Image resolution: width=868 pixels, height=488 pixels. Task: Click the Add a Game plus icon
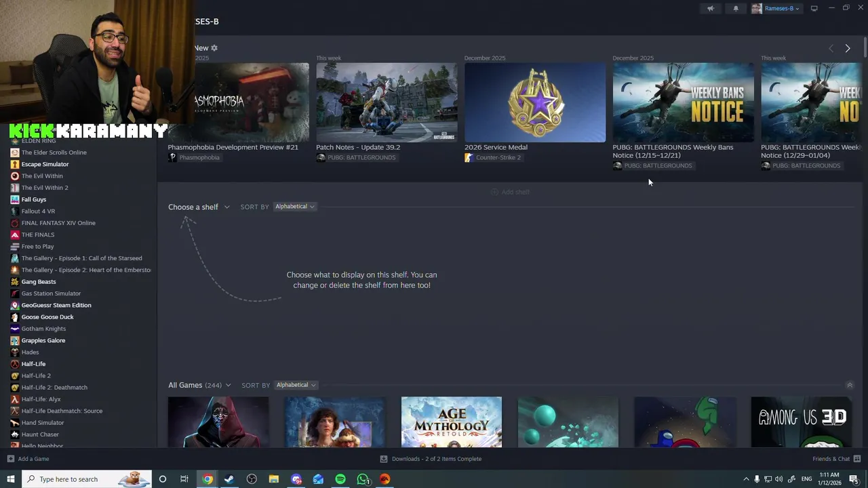click(x=10, y=459)
